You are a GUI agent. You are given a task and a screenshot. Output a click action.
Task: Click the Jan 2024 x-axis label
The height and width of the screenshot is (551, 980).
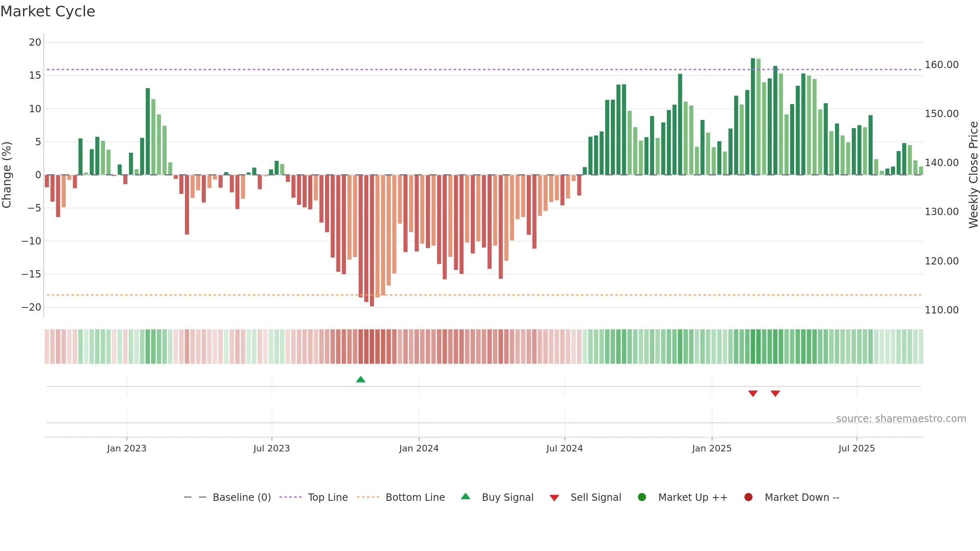click(x=419, y=448)
